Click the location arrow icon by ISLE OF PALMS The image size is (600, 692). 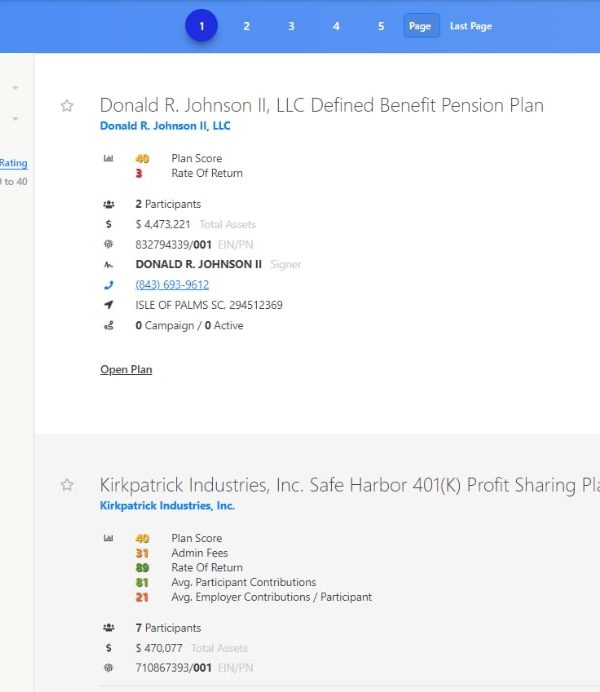pyautogui.click(x=108, y=305)
